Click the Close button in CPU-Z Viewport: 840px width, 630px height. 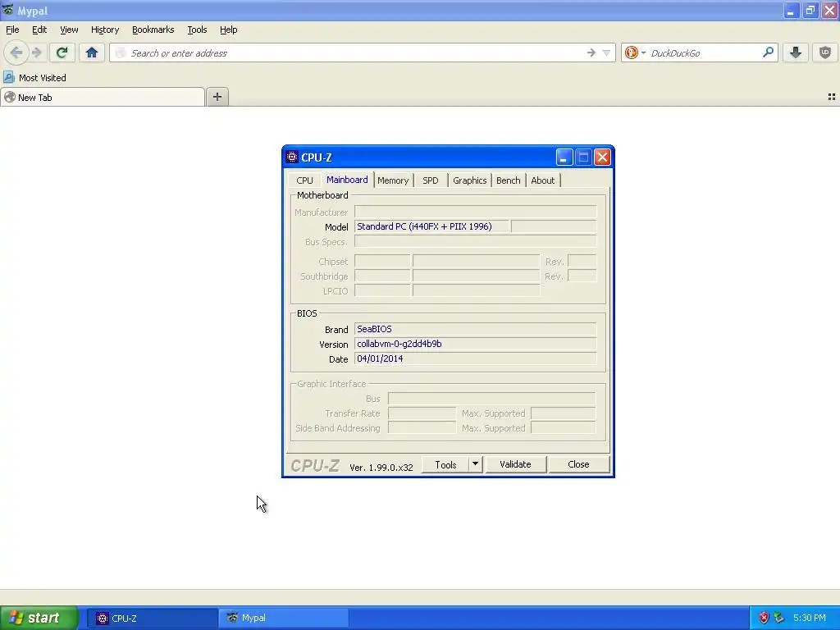tap(578, 464)
